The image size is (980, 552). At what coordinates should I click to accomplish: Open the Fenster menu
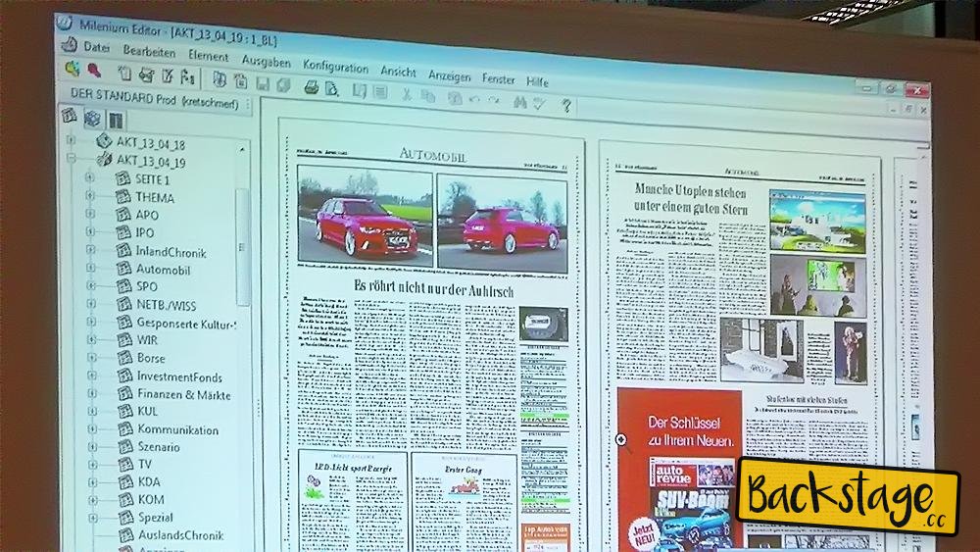click(498, 78)
